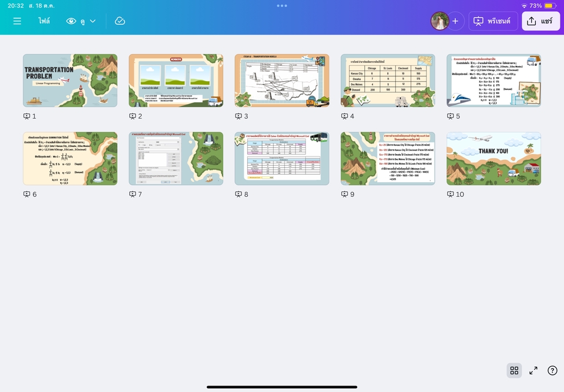Start presentation with พรีเซนต์ button

(x=493, y=21)
